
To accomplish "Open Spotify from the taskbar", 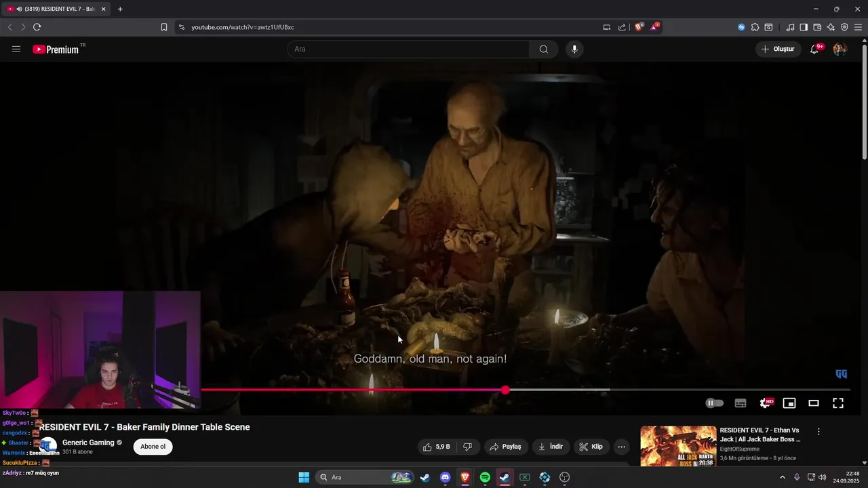I will [x=485, y=477].
